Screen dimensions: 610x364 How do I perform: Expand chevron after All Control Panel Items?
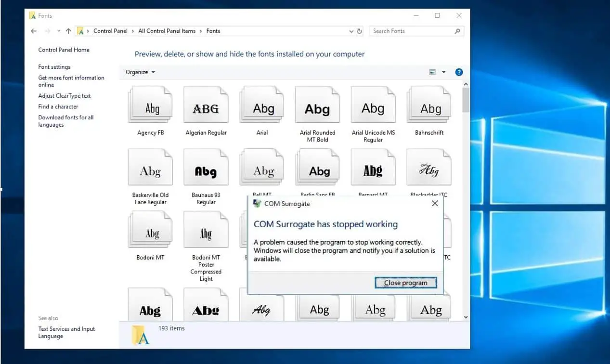(201, 31)
